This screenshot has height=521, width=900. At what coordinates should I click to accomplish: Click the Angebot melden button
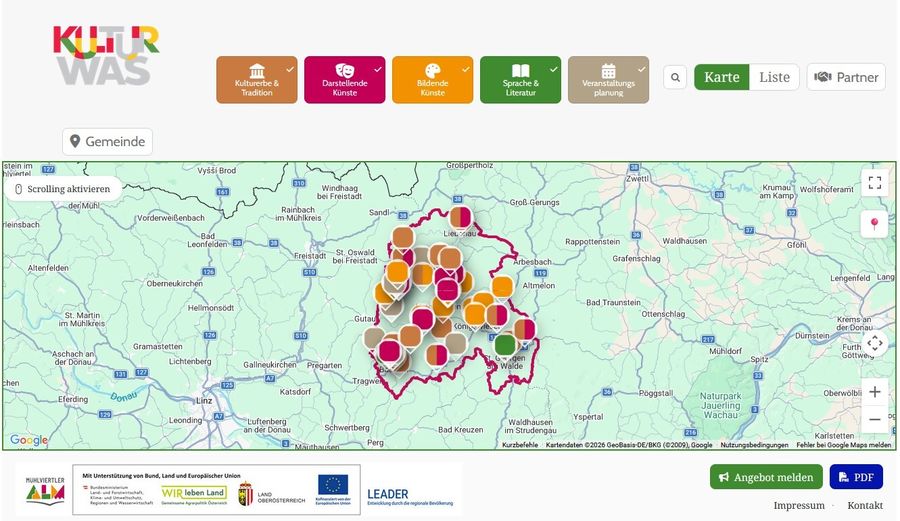[x=766, y=477]
